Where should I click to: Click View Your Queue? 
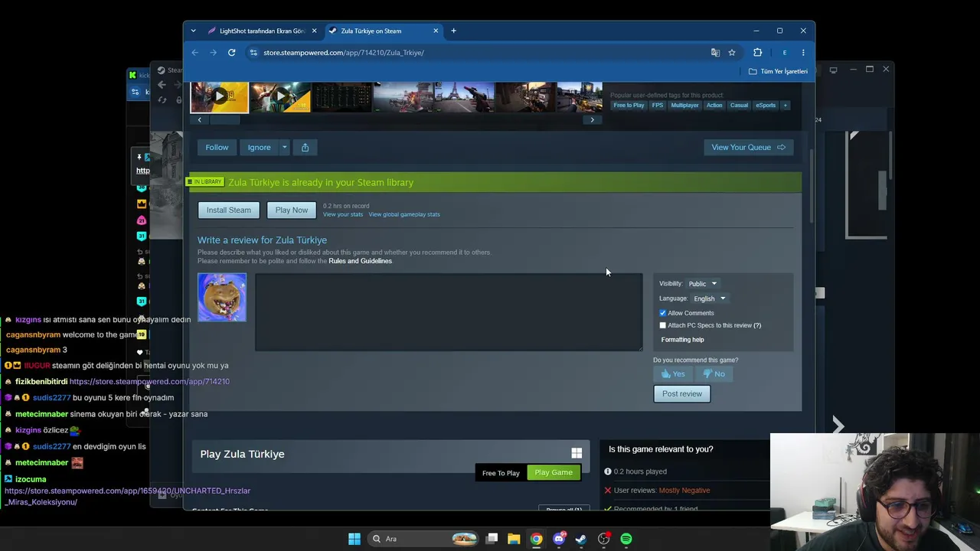point(749,147)
